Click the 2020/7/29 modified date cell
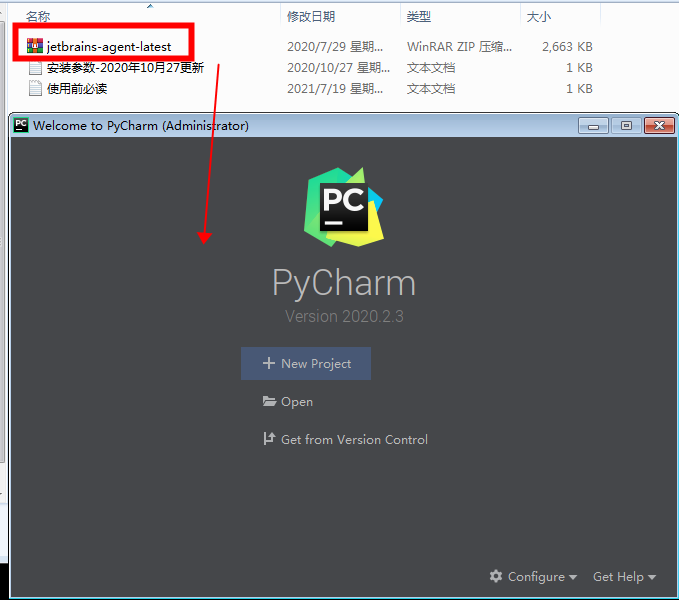This screenshot has height=600, width=679. (x=335, y=46)
